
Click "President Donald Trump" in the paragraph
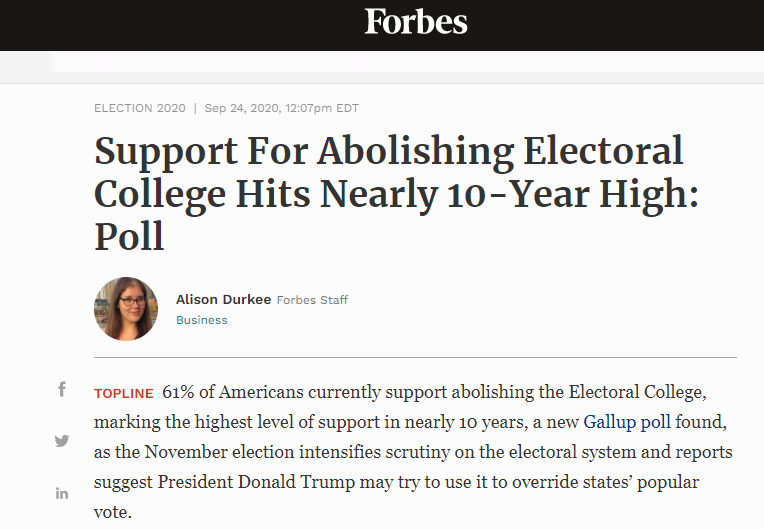[256, 482]
